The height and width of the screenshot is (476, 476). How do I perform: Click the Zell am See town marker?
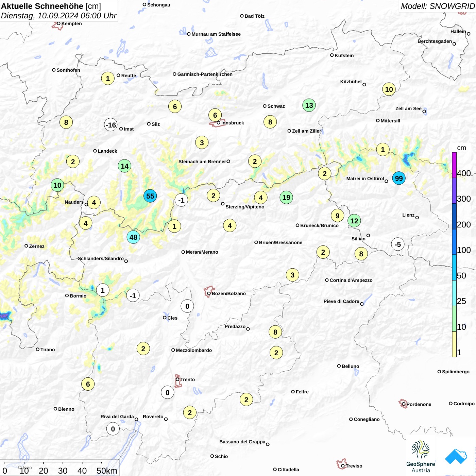(x=424, y=112)
